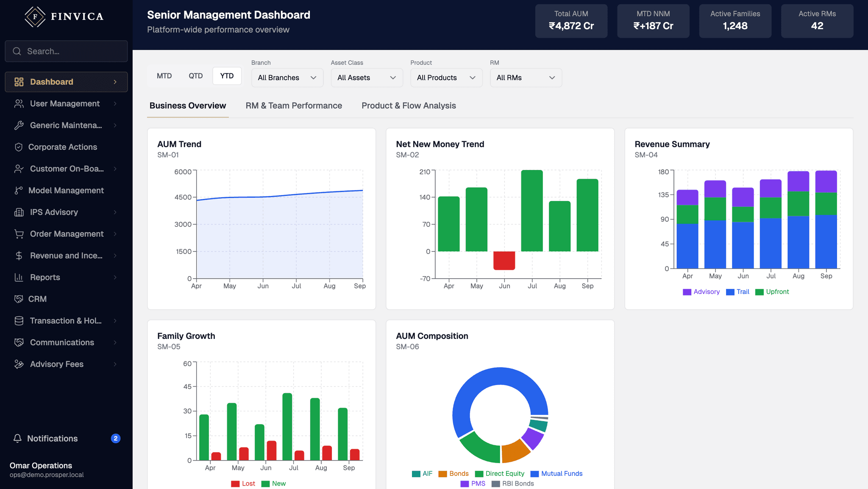The height and width of the screenshot is (489, 868).
Task: Expand the Communications chevron
Action: pos(115,342)
